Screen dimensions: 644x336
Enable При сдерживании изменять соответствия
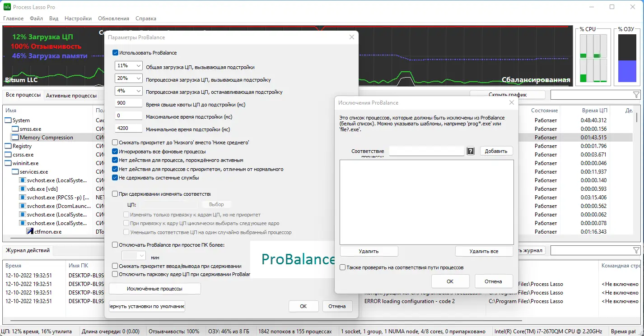[115, 194]
